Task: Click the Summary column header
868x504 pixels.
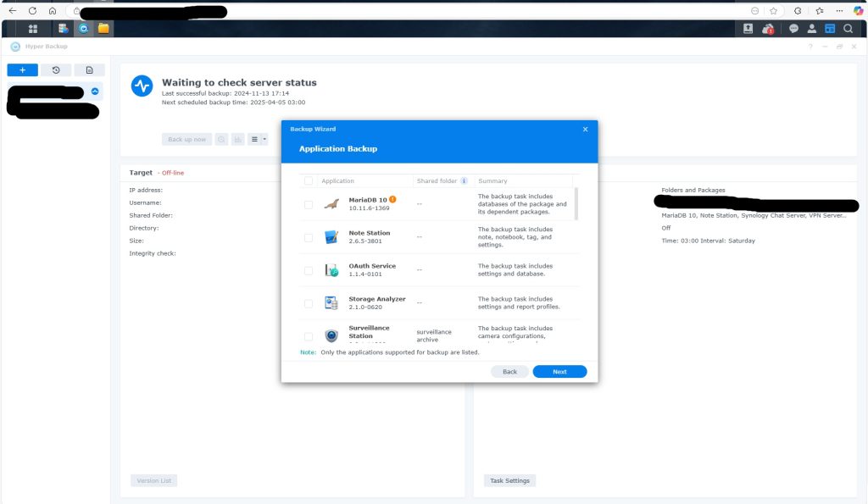Action: point(492,181)
